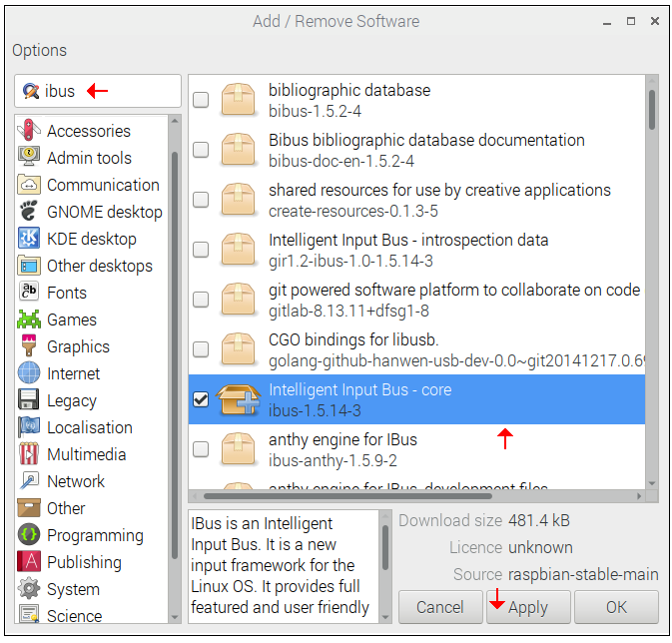Select the Graphics paintbrush icon
This screenshot has width=672, height=643.
[x=29, y=345]
